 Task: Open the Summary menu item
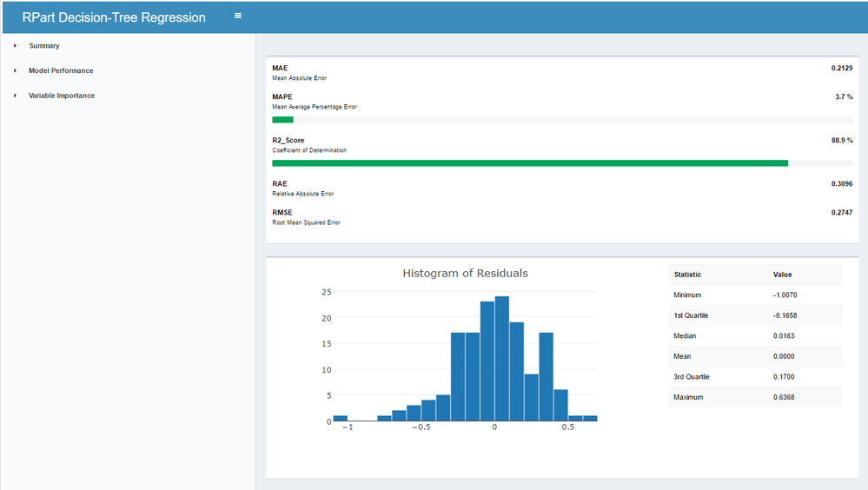(x=44, y=46)
